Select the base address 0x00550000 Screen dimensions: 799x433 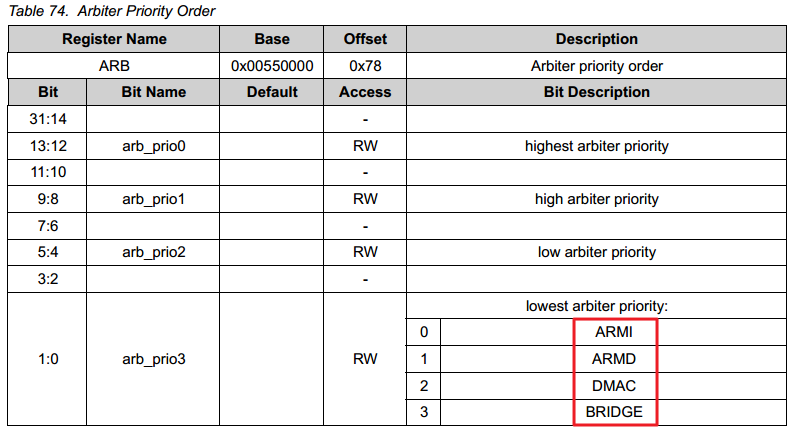(x=271, y=66)
